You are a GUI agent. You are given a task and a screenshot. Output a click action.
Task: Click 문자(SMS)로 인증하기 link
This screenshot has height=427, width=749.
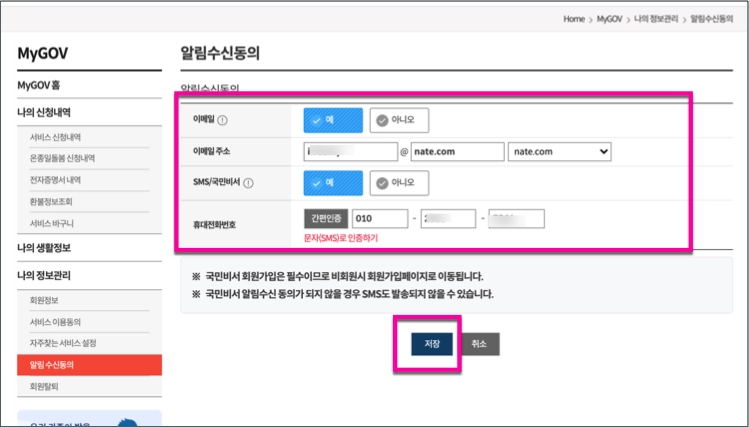(x=341, y=238)
